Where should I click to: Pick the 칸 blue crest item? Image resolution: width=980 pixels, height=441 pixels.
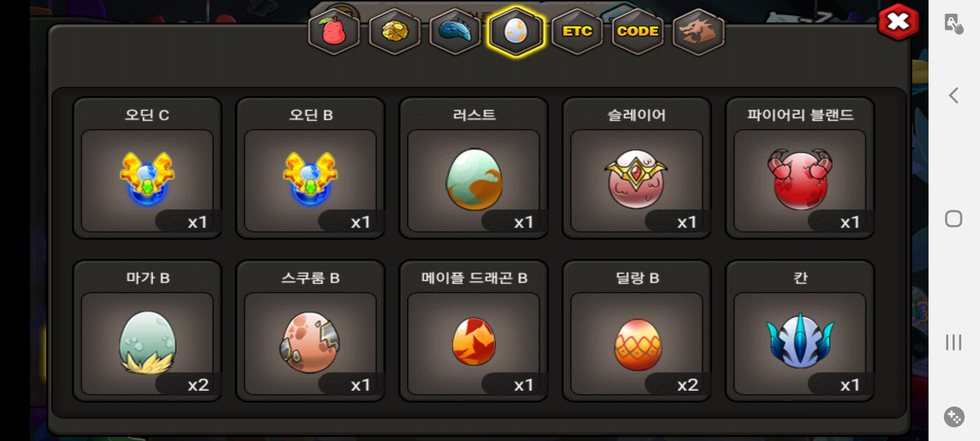point(800,331)
